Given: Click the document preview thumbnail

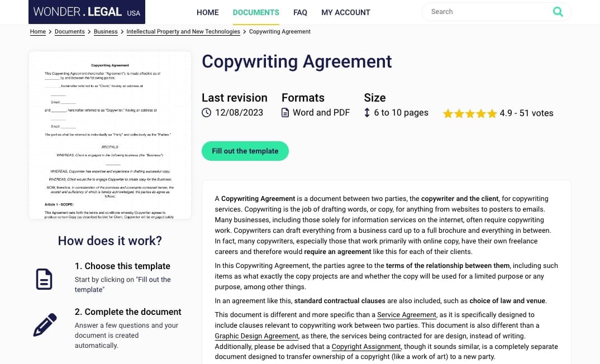Looking at the screenshot, I should click(x=109, y=134).
